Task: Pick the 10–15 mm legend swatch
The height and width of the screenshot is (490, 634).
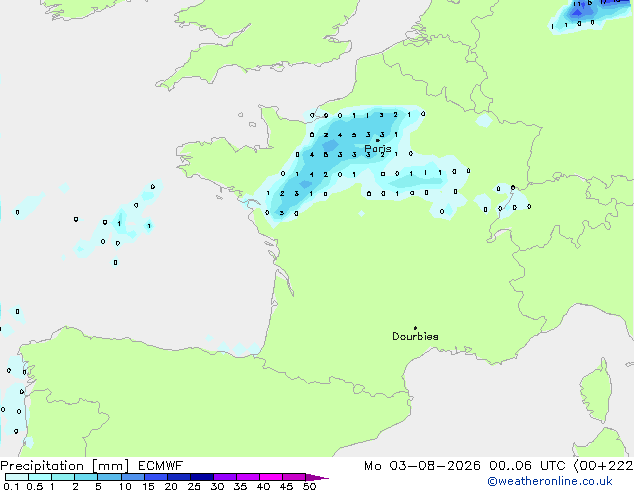Action: click(133, 477)
